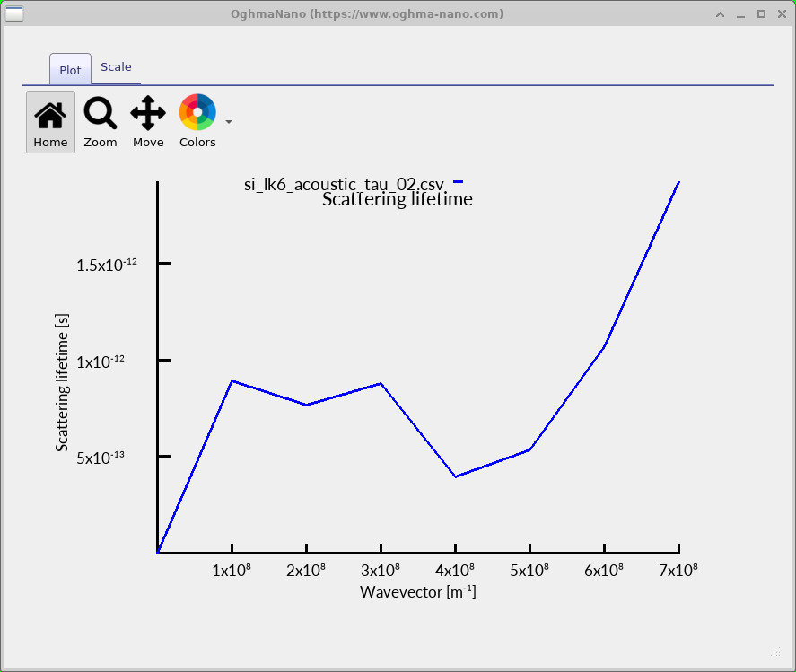Activate the Move arrows tool
The image size is (796, 672).
tap(148, 122)
